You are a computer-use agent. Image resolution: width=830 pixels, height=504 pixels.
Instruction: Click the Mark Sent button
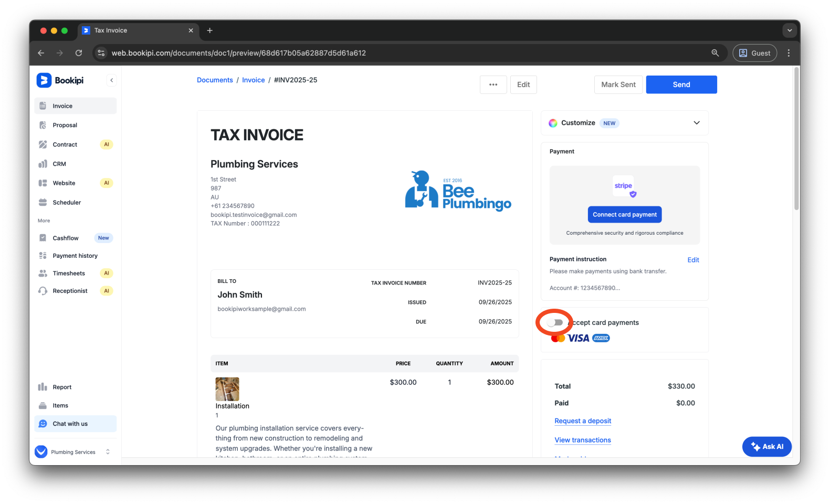618,85
